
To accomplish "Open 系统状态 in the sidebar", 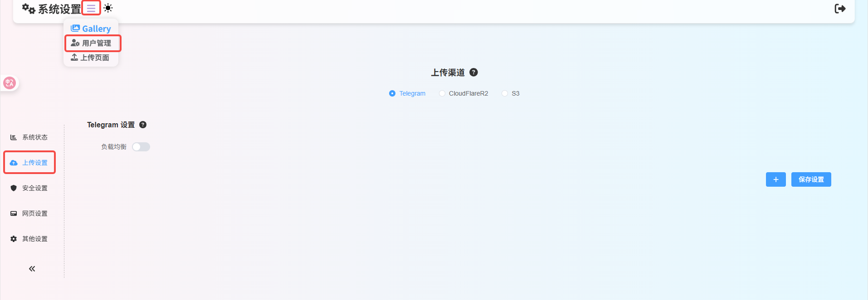I will coord(29,137).
